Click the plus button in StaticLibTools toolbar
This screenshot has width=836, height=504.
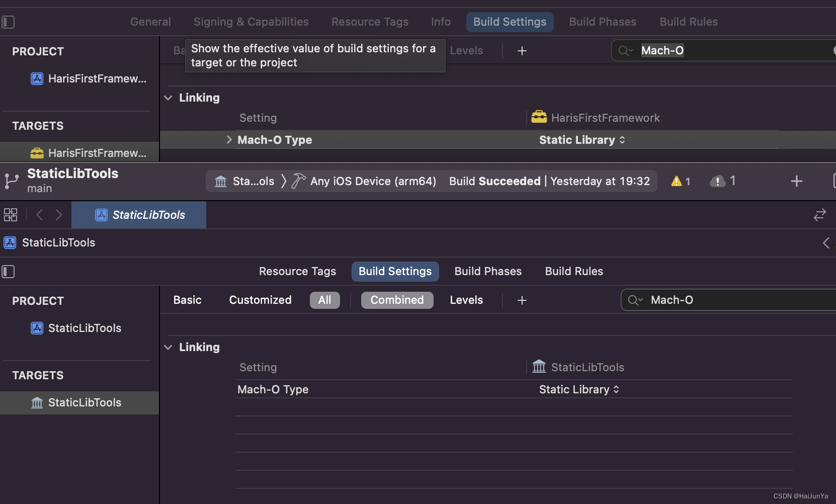[797, 181]
